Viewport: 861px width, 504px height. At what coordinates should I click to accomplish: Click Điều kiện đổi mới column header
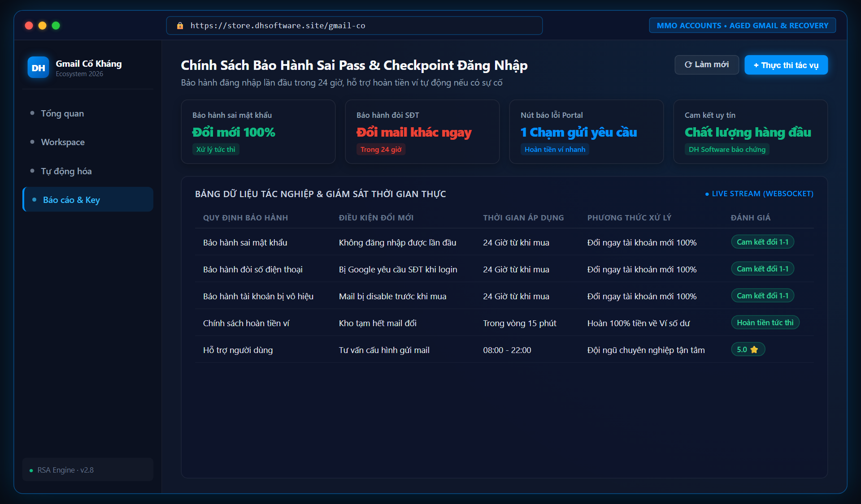(x=376, y=218)
